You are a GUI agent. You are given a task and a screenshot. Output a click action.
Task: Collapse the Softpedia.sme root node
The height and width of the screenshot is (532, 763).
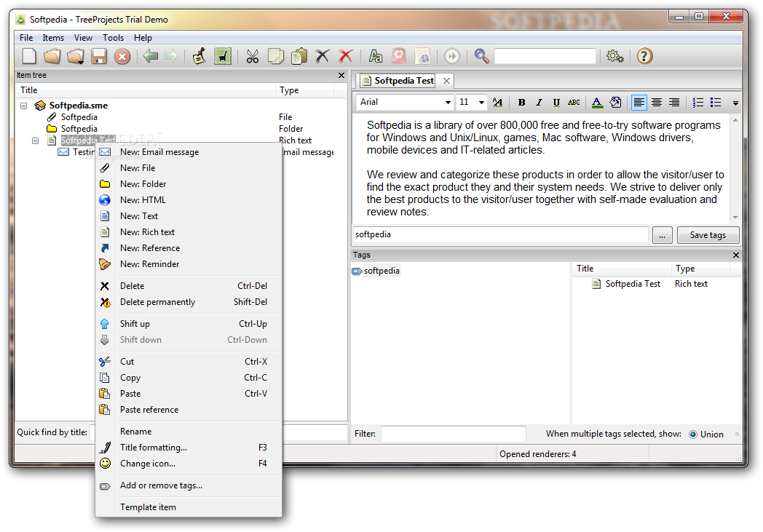(x=23, y=106)
